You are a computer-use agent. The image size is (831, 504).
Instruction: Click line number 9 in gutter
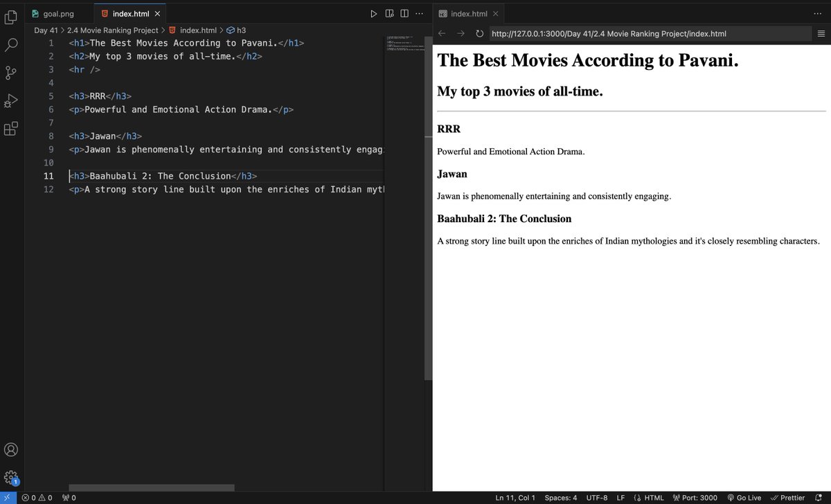(x=51, y=150)
